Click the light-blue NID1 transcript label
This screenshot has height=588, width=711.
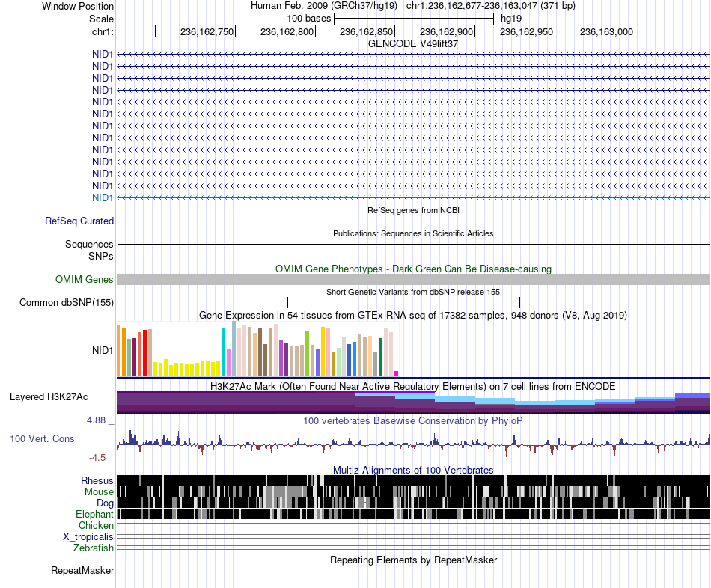(103, 197)
